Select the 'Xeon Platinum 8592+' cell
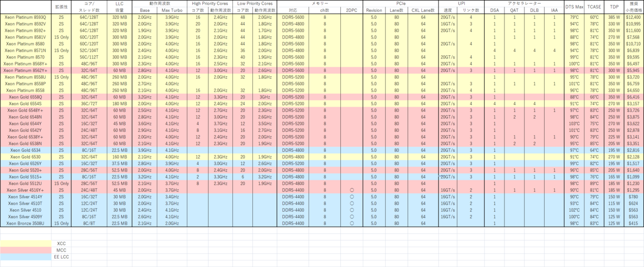The width and height of the screenshot is (644, 267). tap(25, 31)
